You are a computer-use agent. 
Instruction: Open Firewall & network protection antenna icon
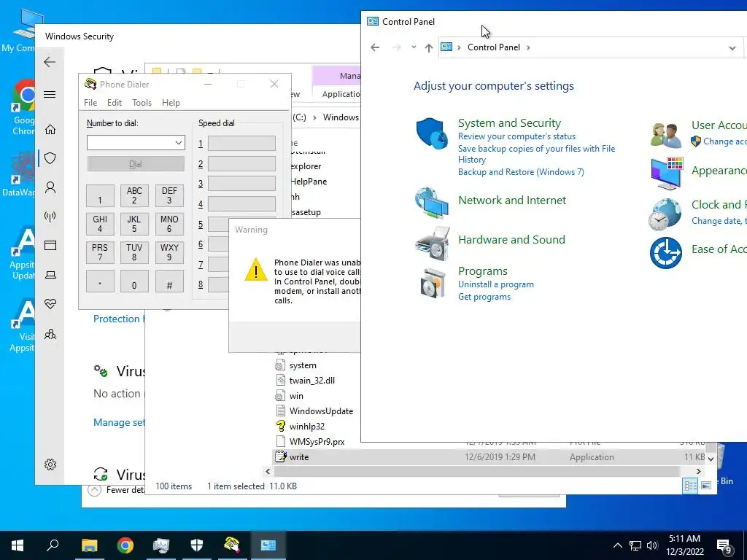pyautogui.click(x=50, y=217)
